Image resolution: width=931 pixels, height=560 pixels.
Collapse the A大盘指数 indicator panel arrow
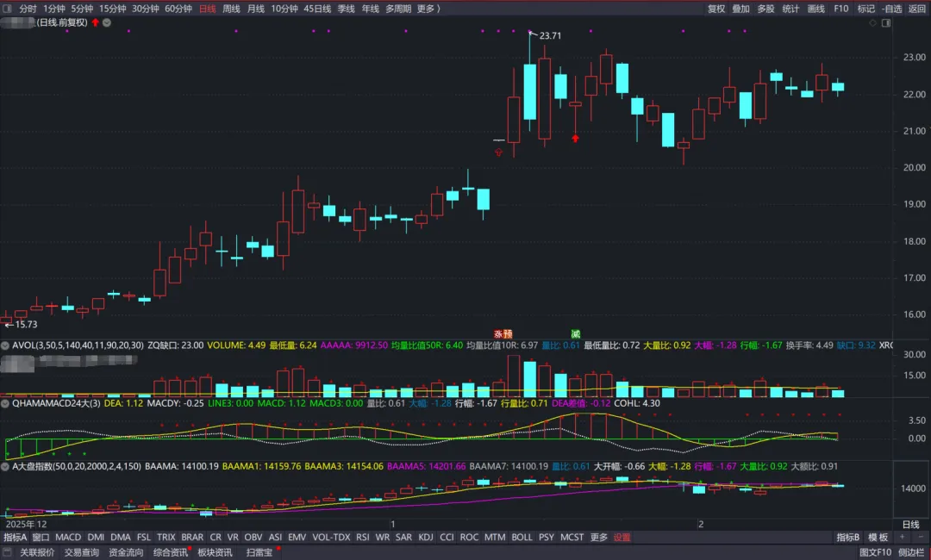click(x=5, y=466)
